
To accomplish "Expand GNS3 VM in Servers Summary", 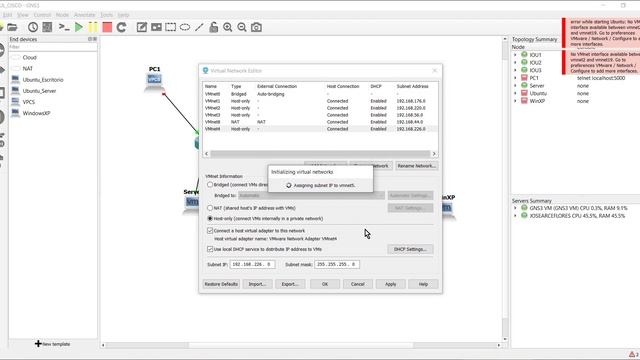I will (x=515, y=208).
